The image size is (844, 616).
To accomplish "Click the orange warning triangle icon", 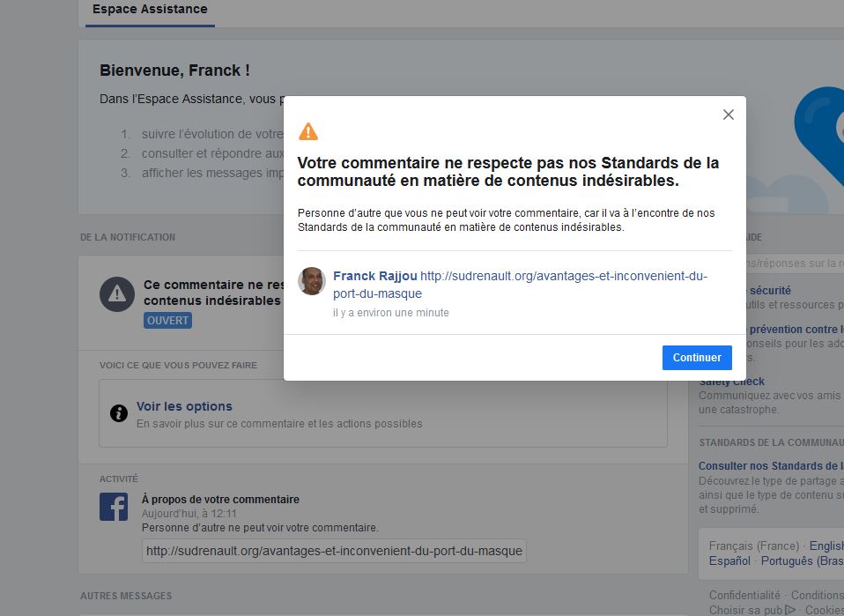I will 307,132.
